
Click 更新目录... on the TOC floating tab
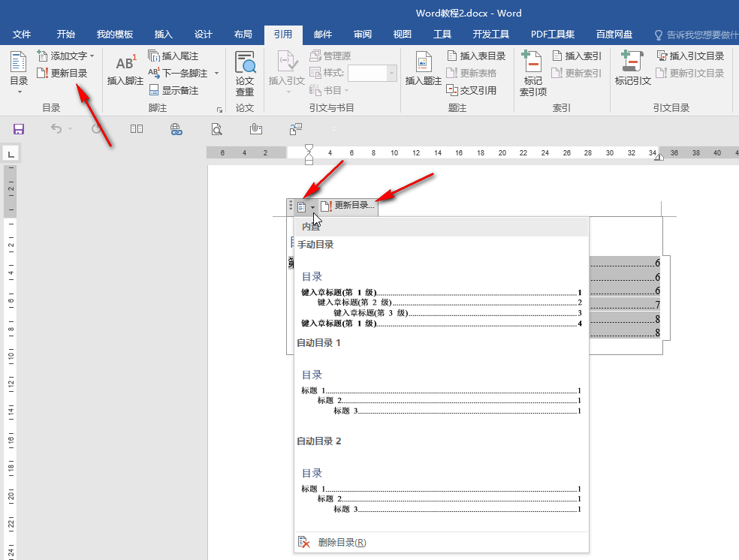click(348, 206)
